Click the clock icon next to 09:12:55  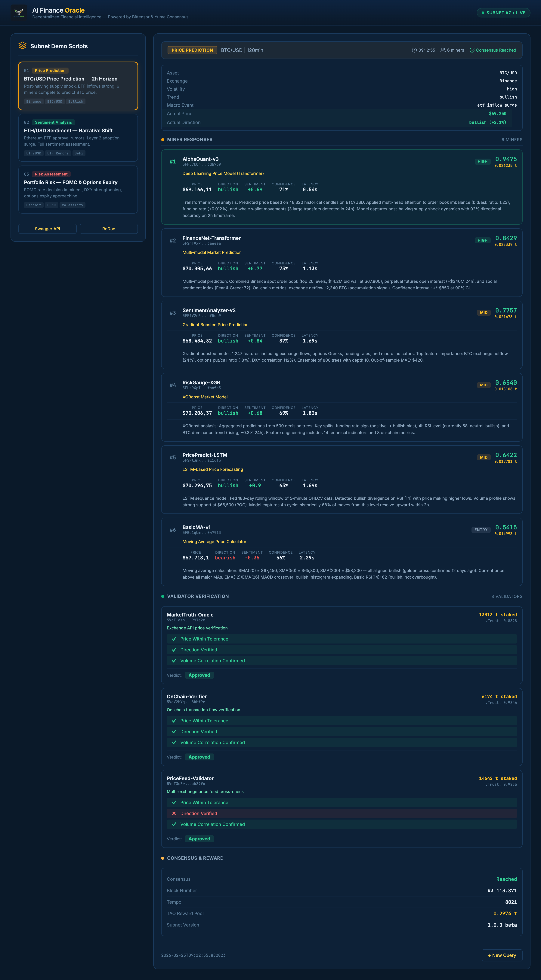414,50
